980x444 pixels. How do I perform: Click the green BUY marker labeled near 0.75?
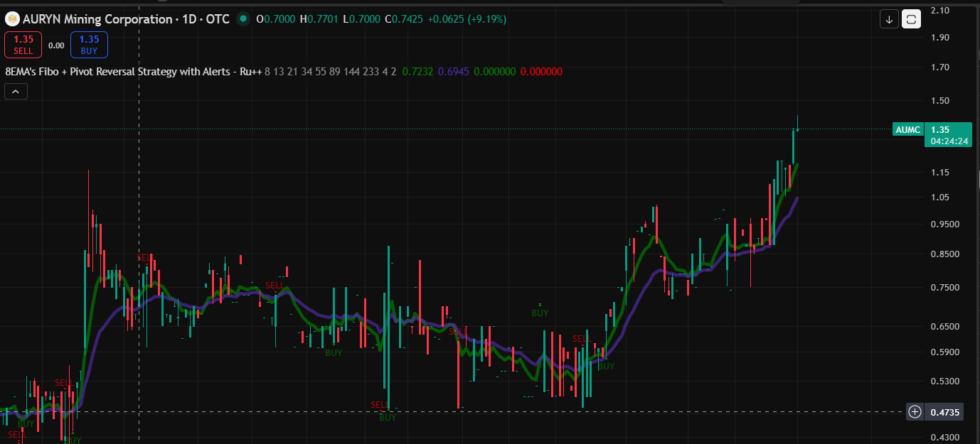click(x=540, y=313)
